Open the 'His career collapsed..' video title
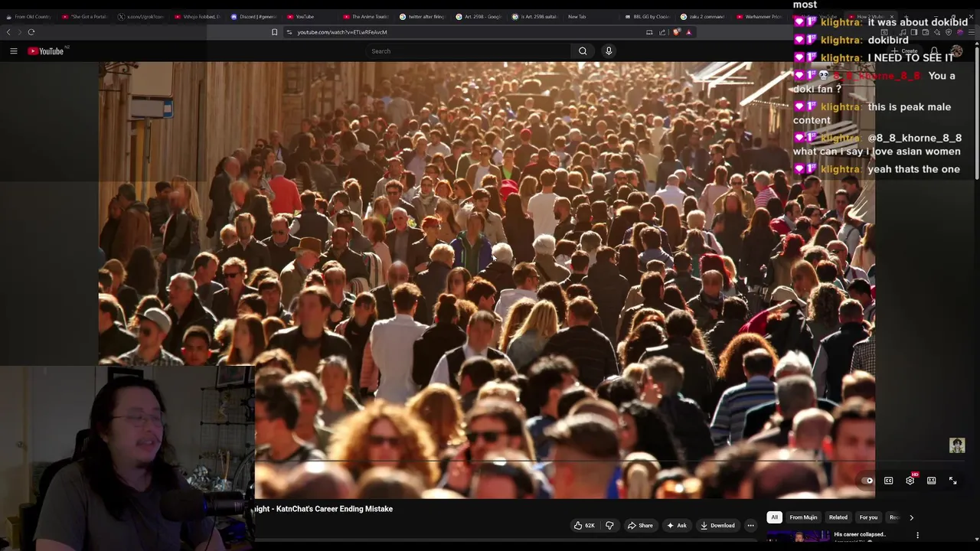This screenshot has width=980, height=551. point(860,534)
